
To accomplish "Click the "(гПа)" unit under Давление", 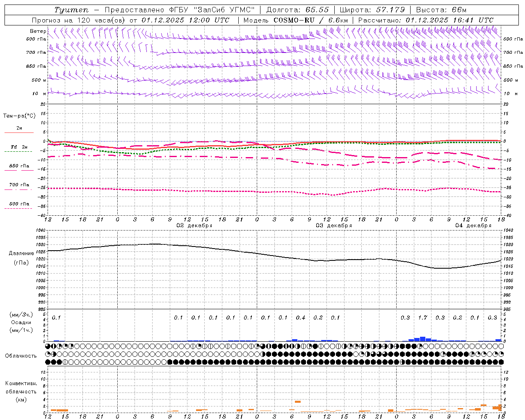I will tap(21, 263).
